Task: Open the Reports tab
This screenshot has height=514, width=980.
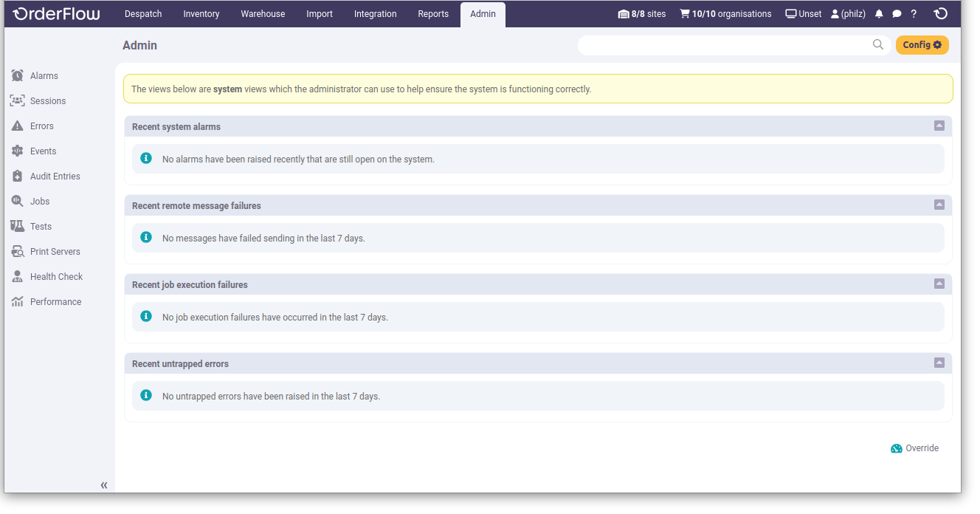Action: coord(433,13)
